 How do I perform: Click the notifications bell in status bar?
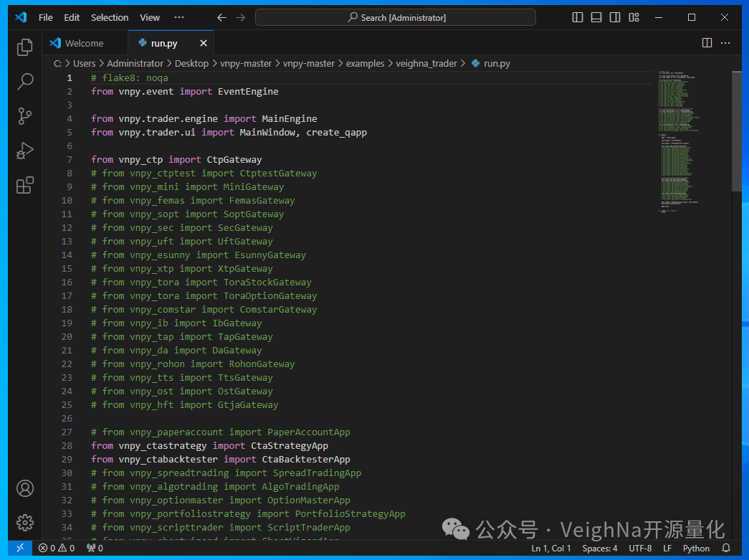pos(726,548)
